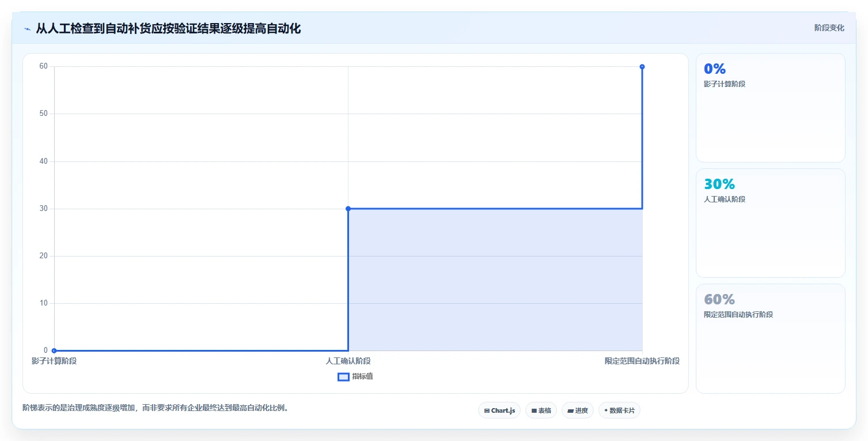Click y-axis tick label 40
Viewport: 868px width, 441px height.
click(43, 161)
